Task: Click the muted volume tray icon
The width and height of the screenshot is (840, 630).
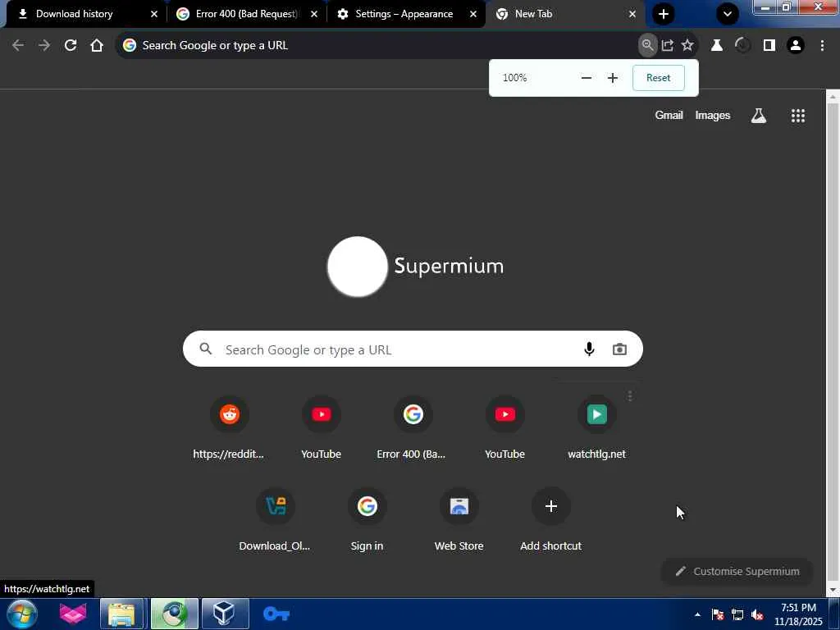Action: coord(757,614)
